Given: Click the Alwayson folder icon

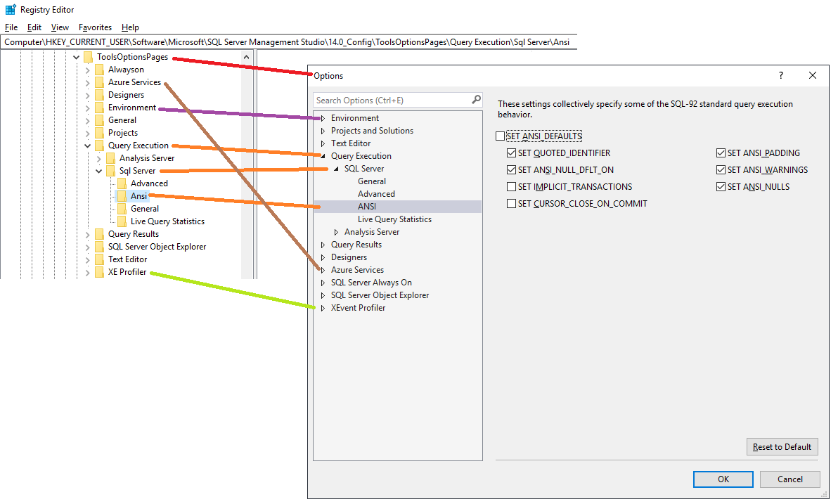Looking at the screenshot, I should click(x=99, y=70).
